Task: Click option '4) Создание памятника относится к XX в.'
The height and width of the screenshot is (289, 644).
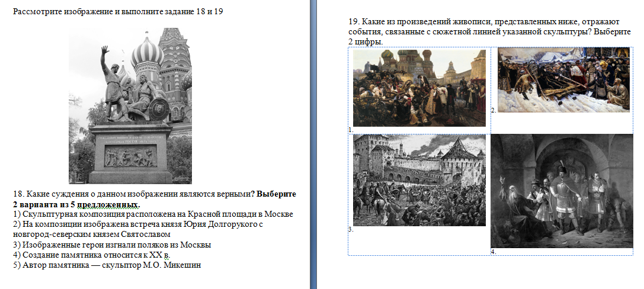Action: 92,255
